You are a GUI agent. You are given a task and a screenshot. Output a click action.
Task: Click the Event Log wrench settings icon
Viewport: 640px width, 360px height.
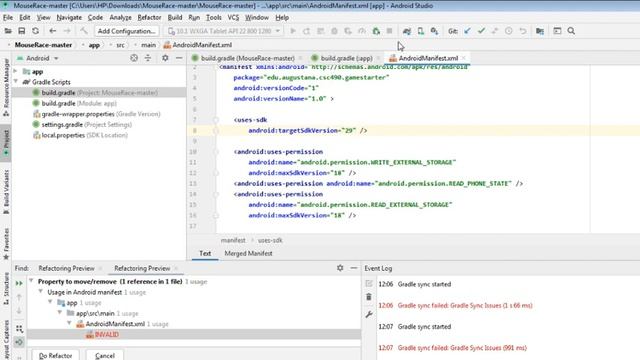(x=369, y=314)
